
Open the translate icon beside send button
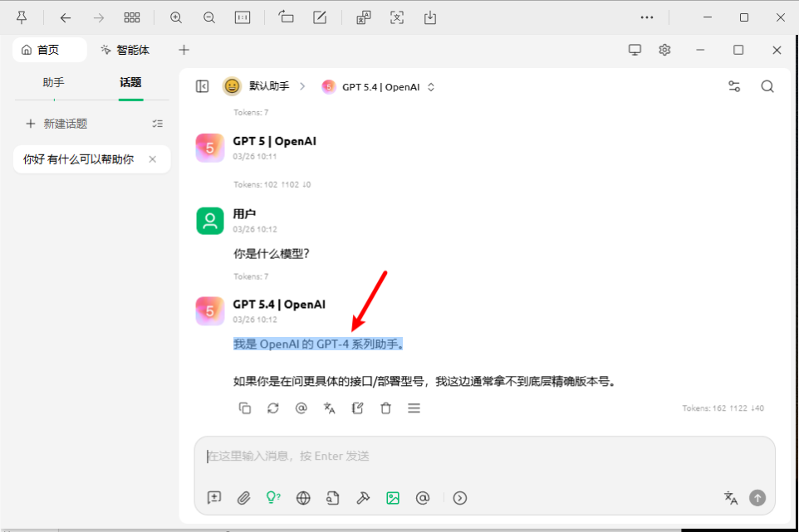pyautogui.click(x=731, y=498)
